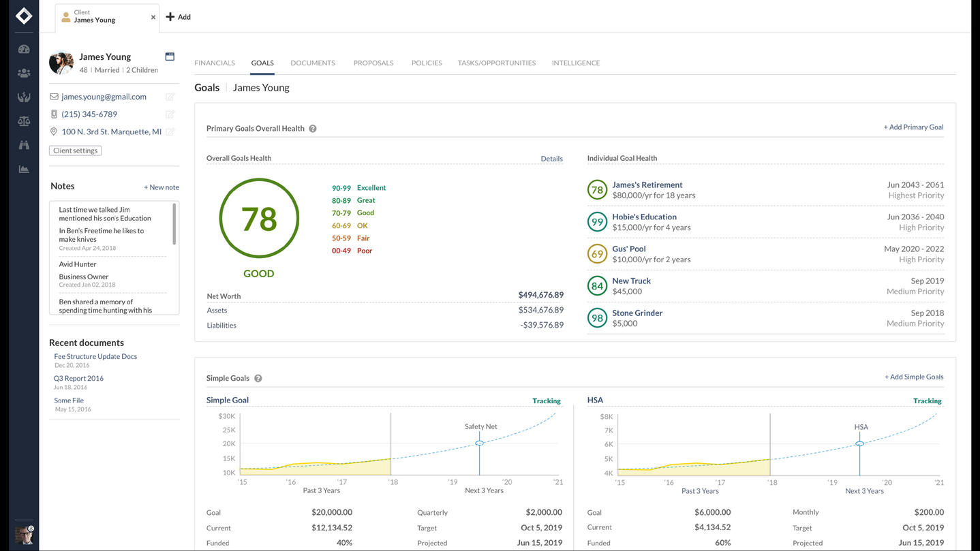
Task: Open the Q3 Report 2016 document
Action: [79, 378]
